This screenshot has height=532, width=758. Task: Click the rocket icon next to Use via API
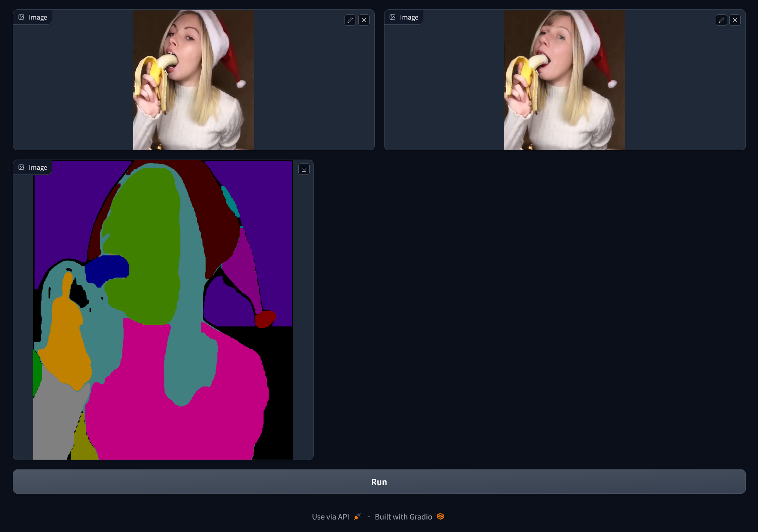[357, 516]
